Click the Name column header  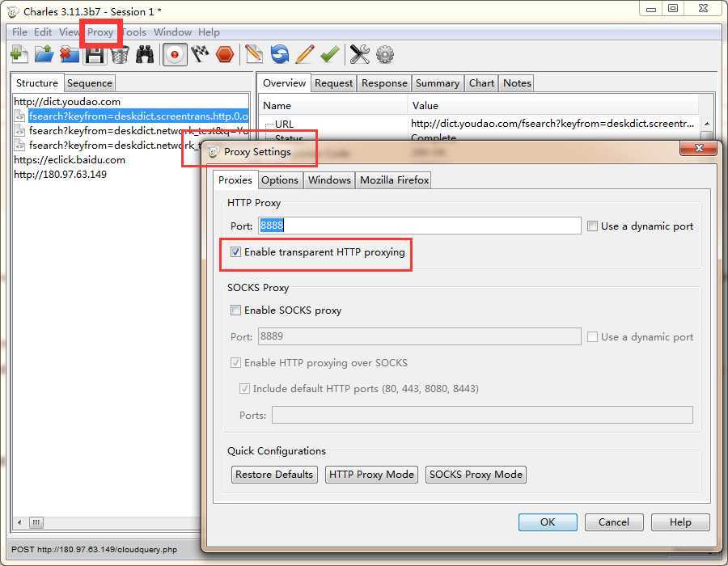333,105
